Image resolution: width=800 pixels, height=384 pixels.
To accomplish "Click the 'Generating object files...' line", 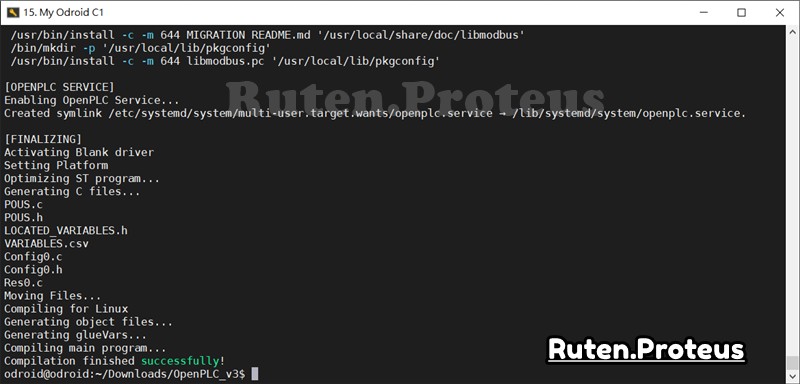I will (x=88, y=322).
